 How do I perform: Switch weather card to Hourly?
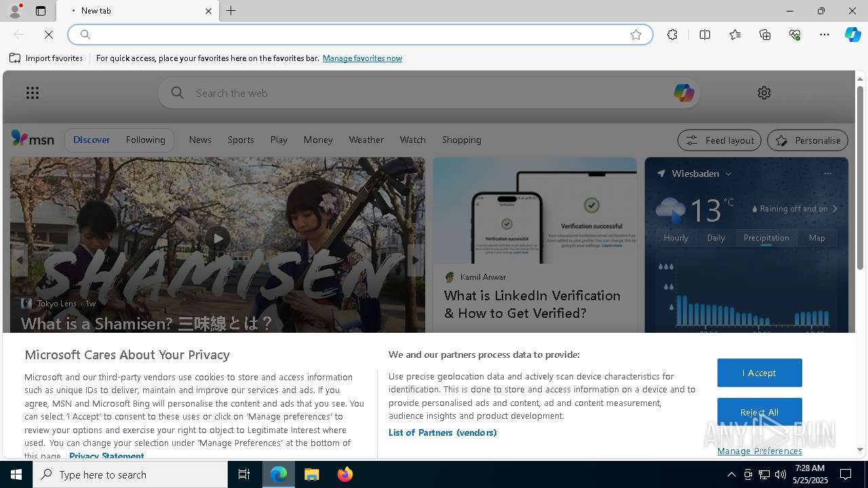(676, 238)
